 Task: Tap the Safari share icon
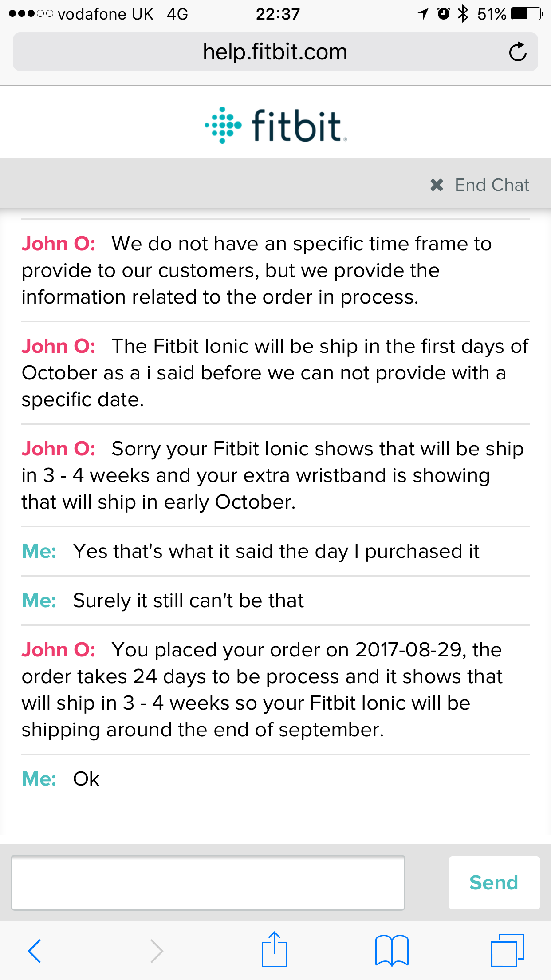[x=275, y=949]
